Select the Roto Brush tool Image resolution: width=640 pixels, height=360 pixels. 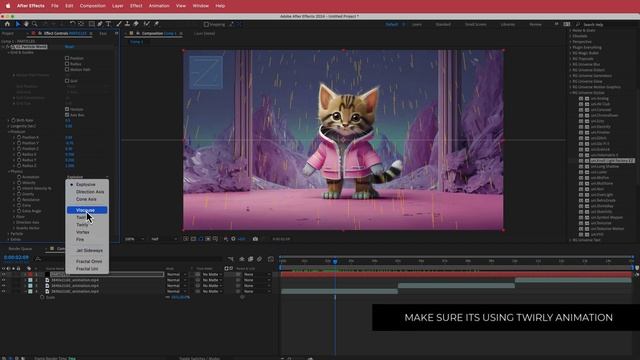[x=147, y=24]
